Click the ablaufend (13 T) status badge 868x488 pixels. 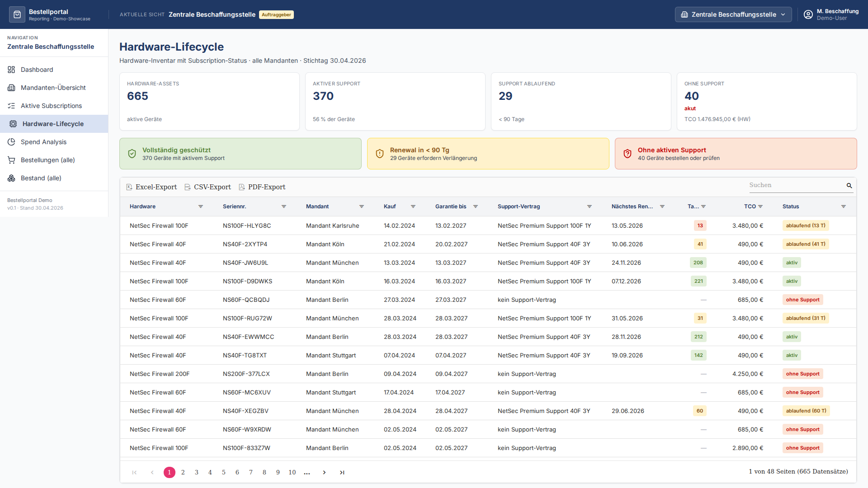pos(806,226)
